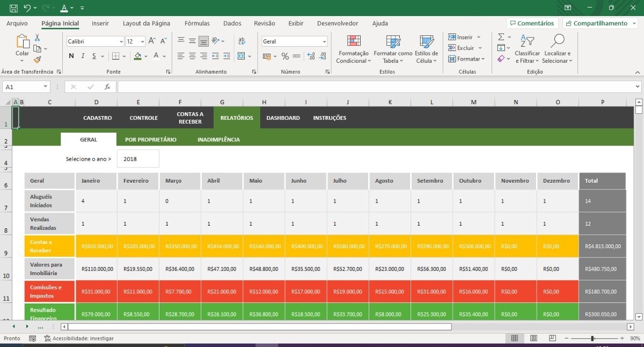The image size is (644, 347).
Task: Open the Fórmulas ribbon tab
Action: pyautogui.click(x=197, y=24)
